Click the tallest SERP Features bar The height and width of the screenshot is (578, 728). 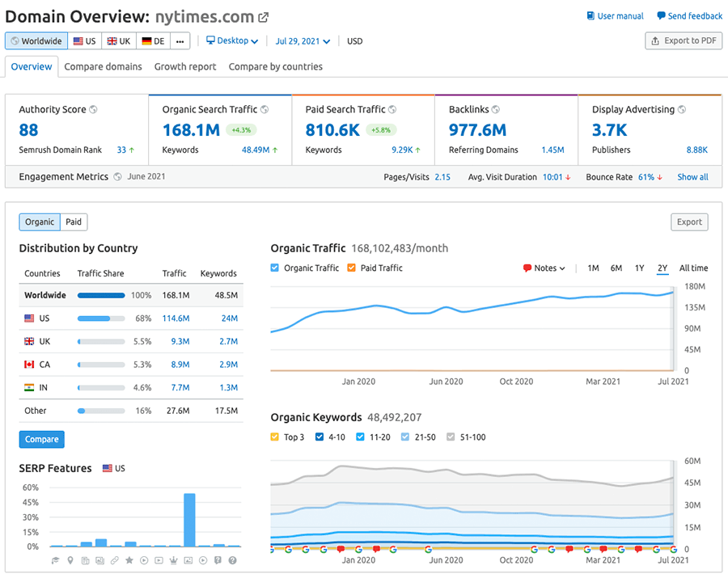click(189, 520)
